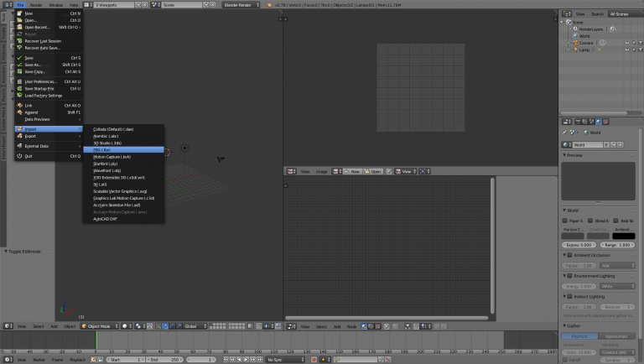Select the Approximate gather method button

click(x=616, y=335)
